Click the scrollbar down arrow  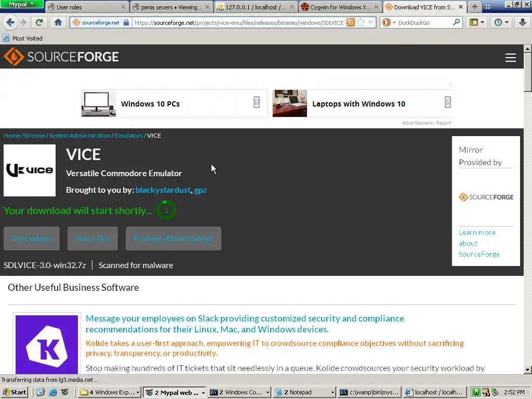pos(528,370)
